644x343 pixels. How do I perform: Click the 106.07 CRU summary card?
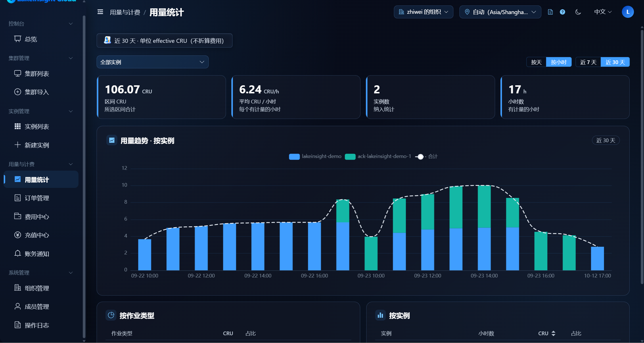click(x=161, y=97)
